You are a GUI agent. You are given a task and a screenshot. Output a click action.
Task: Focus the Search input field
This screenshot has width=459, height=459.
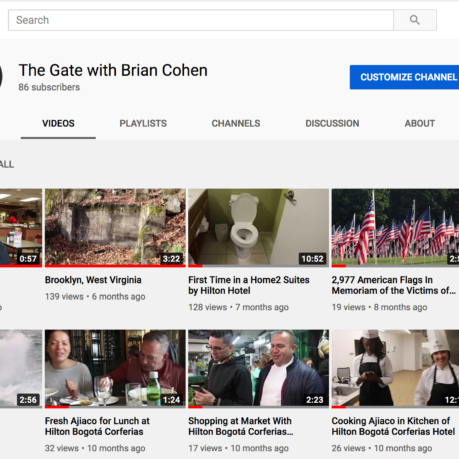click(201, 20)
